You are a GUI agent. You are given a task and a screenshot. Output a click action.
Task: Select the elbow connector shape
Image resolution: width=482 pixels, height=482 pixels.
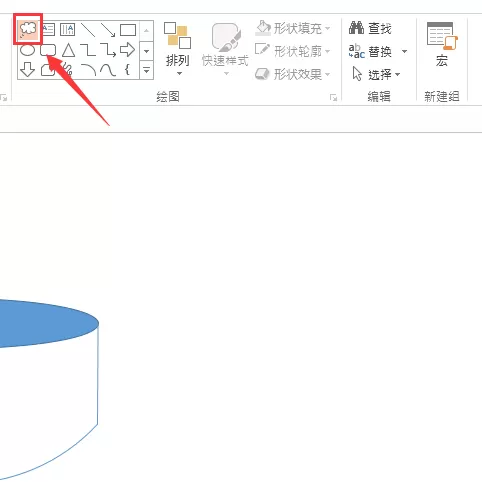click(x=88, y=50)
